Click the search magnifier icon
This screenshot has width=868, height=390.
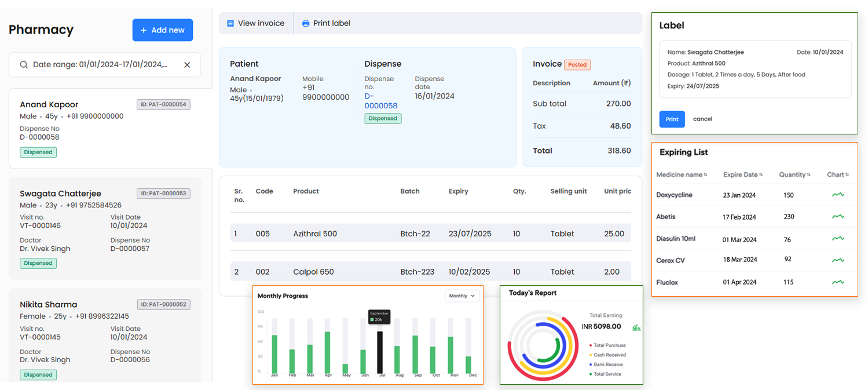click(x=24, y=65)
